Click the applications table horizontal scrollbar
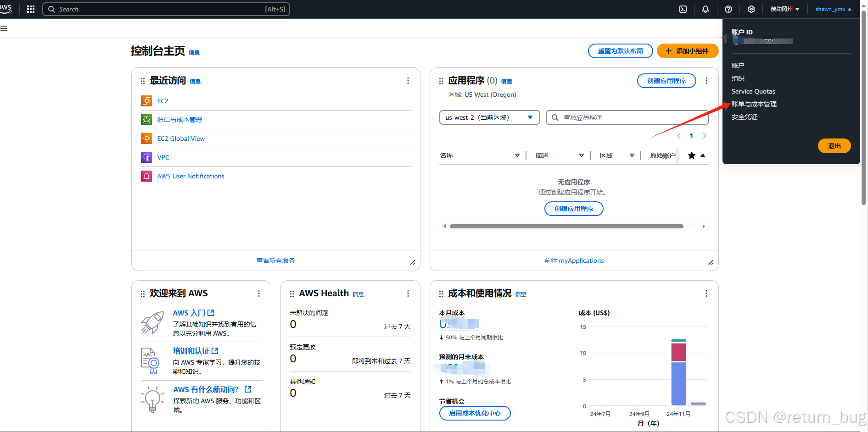This screenshot has height=432, width=868. [x=566, y=226]
